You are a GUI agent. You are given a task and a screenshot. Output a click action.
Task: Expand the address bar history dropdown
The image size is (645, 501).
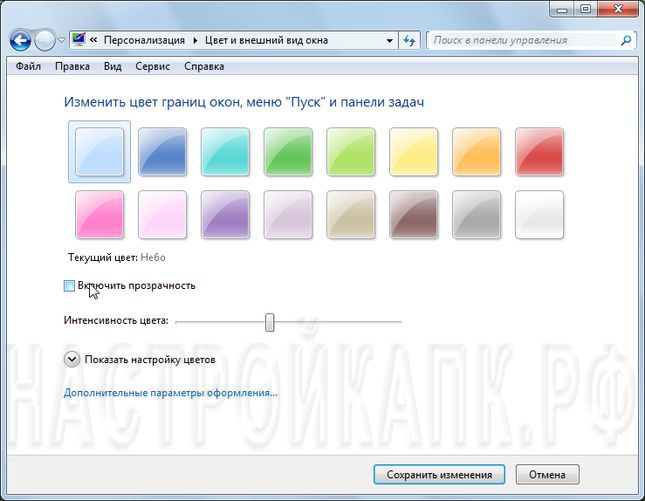(x=389, y=41)
